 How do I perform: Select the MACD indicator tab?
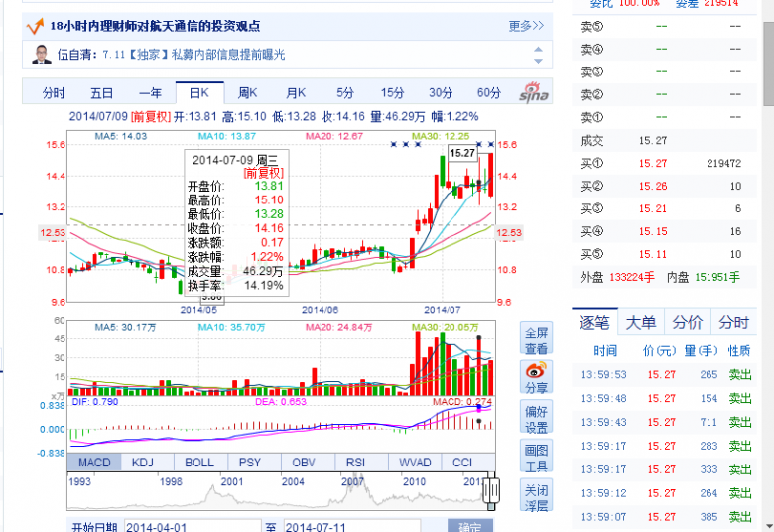coord(94,463)
